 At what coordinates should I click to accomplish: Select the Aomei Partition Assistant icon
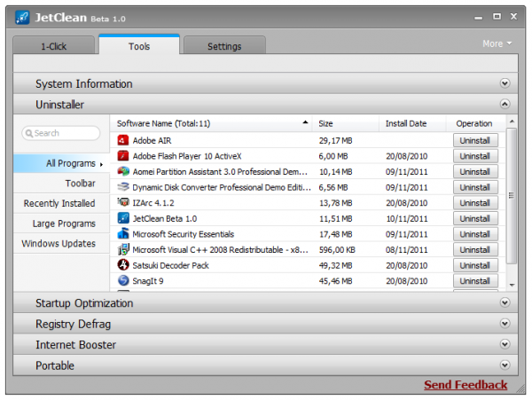(123, 171)
